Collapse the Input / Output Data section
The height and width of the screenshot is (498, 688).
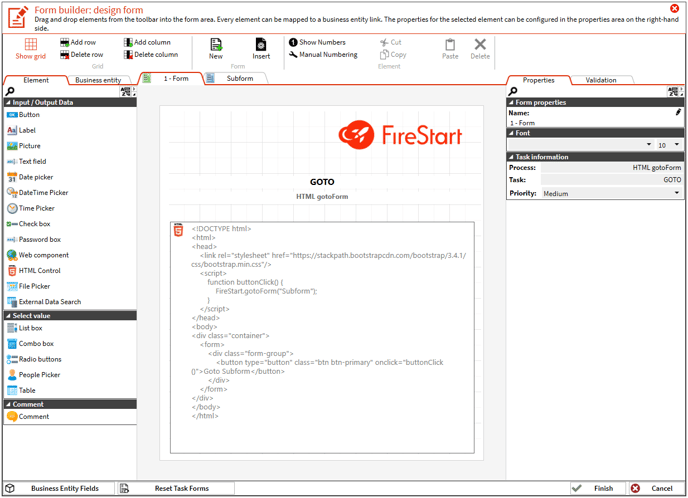70,102
